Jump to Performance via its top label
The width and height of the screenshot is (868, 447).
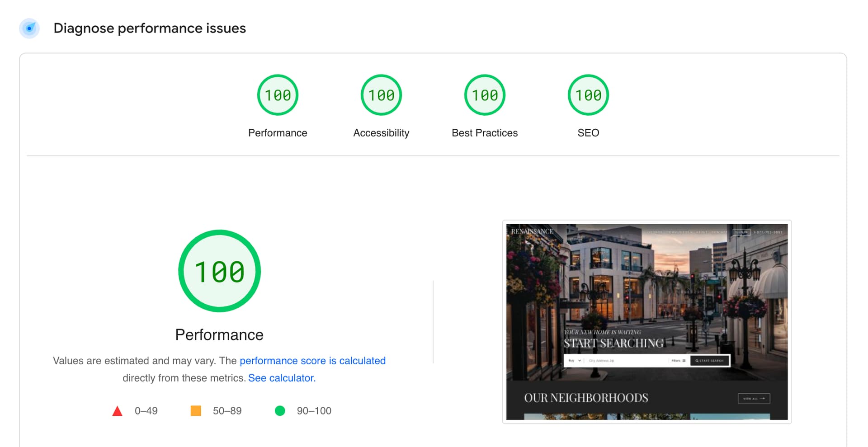coord(278,133)
